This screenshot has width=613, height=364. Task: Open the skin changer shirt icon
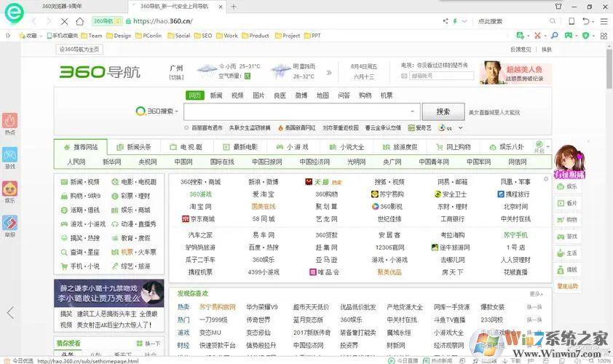tap(558, 7)
